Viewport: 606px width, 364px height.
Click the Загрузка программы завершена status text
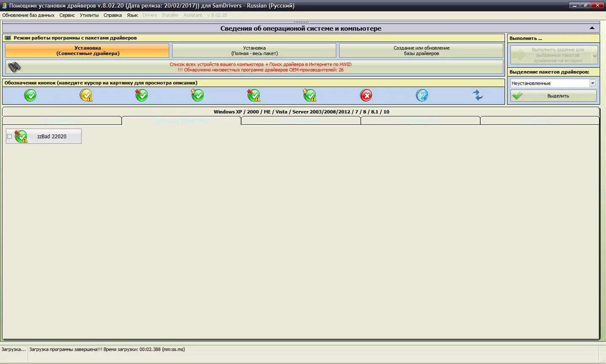pyautogui.click(x=107, y=349)
